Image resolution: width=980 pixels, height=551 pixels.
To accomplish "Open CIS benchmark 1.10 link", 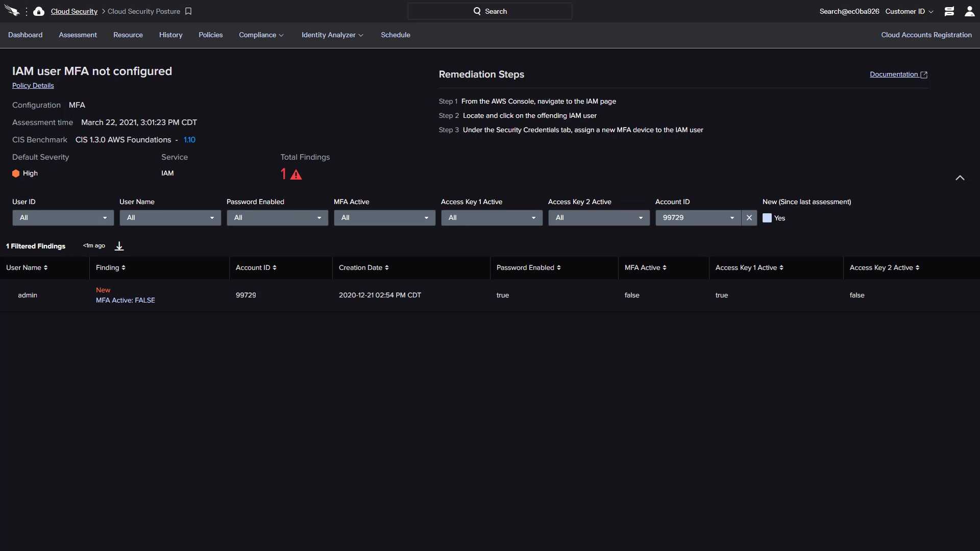I will pos(189,140).
